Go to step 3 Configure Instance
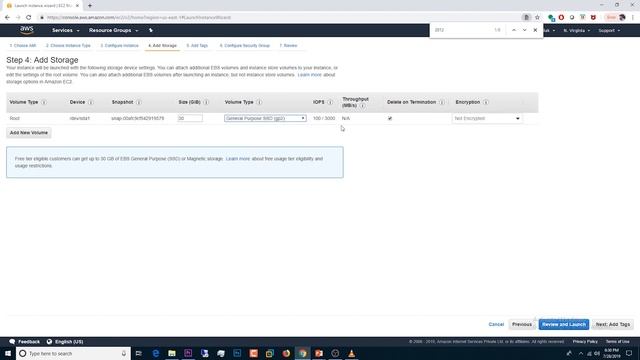Viewport: 640px width, 360px height. point(119,46)
